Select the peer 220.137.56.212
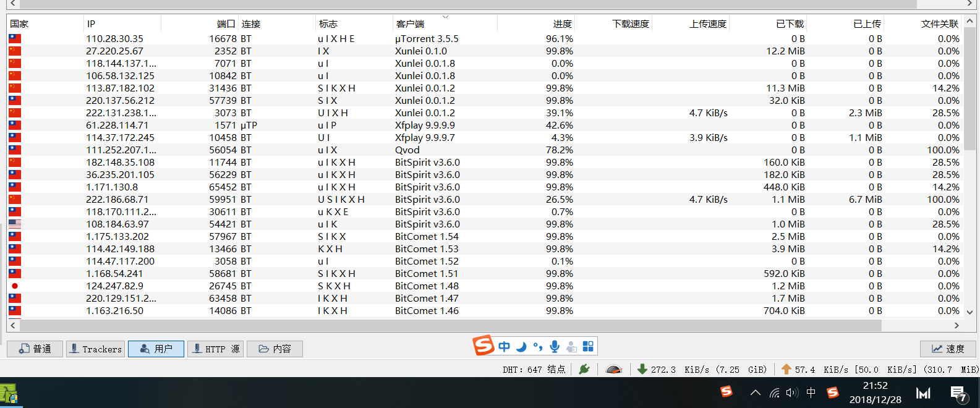 120,100
